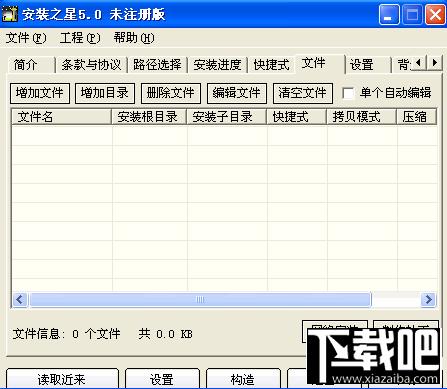
Task: Click the app icon in title bar
Action: [9, 14]
